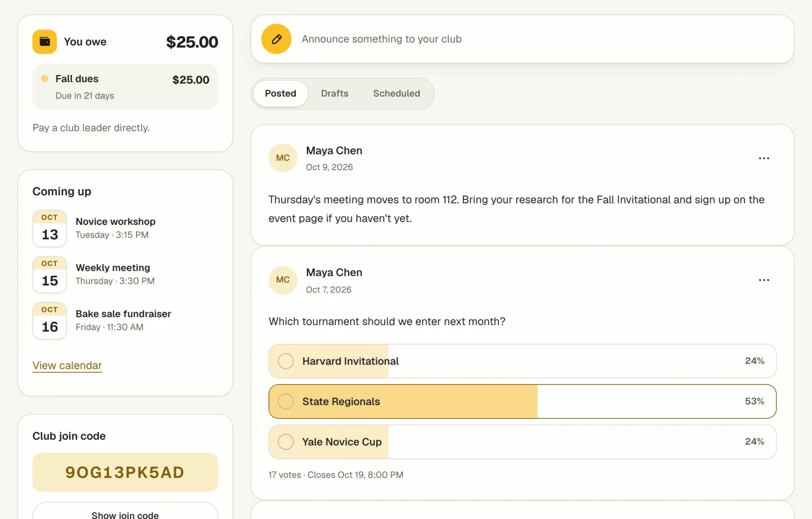812x519 pixels.
Task: Click the 24% result for Yale Novice Cup
Action: [755, 441]
